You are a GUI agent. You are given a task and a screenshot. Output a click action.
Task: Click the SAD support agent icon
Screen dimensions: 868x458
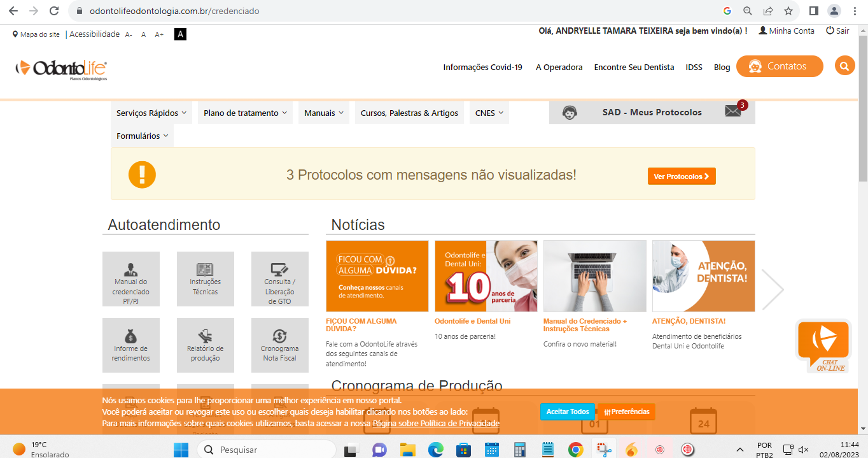(x=570, y=113)
